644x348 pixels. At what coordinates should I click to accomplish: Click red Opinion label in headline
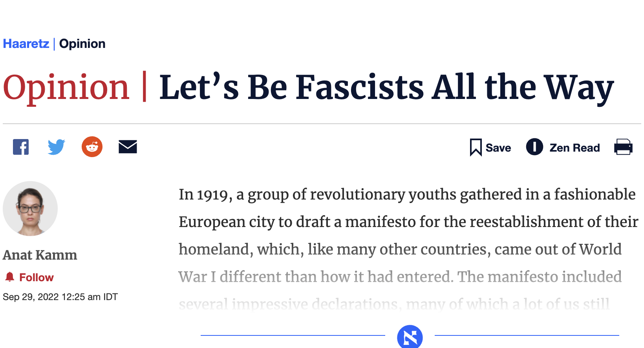(x=66, y=87)
